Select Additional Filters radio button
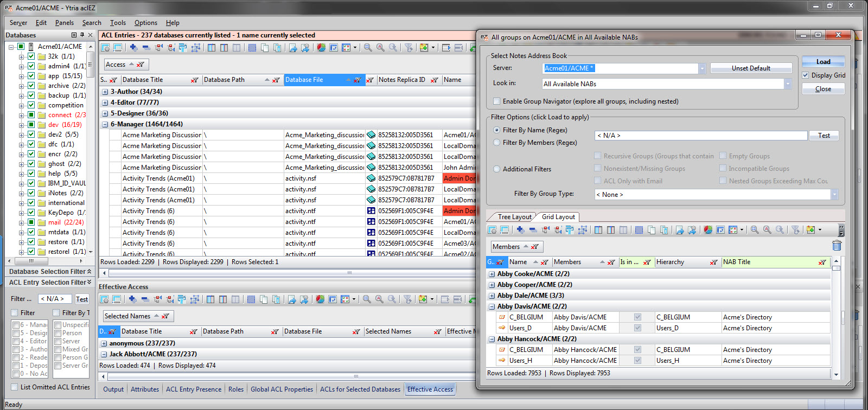Screen dimensions: 868x410 497,169
